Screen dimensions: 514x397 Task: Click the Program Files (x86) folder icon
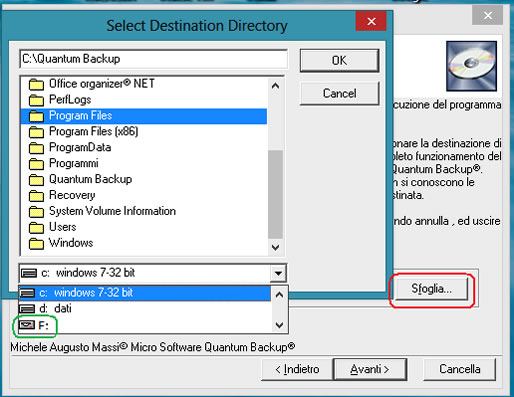click(36, 132)
